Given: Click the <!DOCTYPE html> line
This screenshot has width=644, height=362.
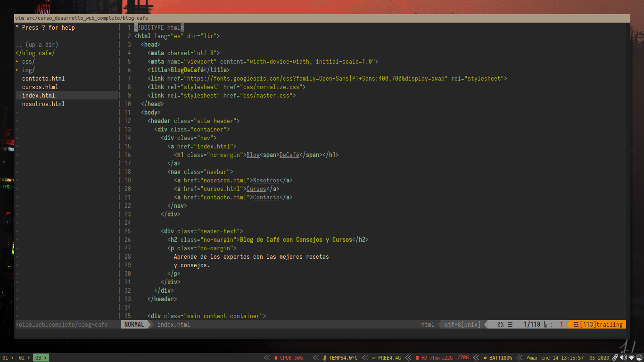Looking at the screenshot, I should pyautogui.click(x=159, y=27).
